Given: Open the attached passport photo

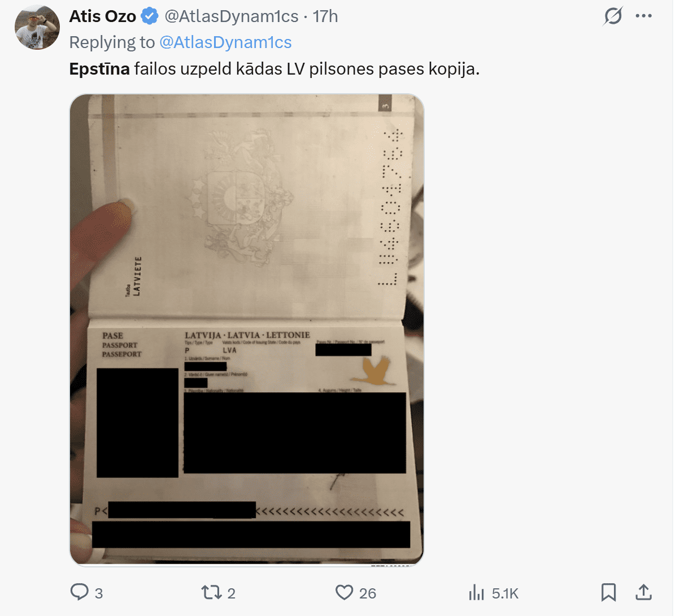Looking at the screenshot, I should coord(247,329).
